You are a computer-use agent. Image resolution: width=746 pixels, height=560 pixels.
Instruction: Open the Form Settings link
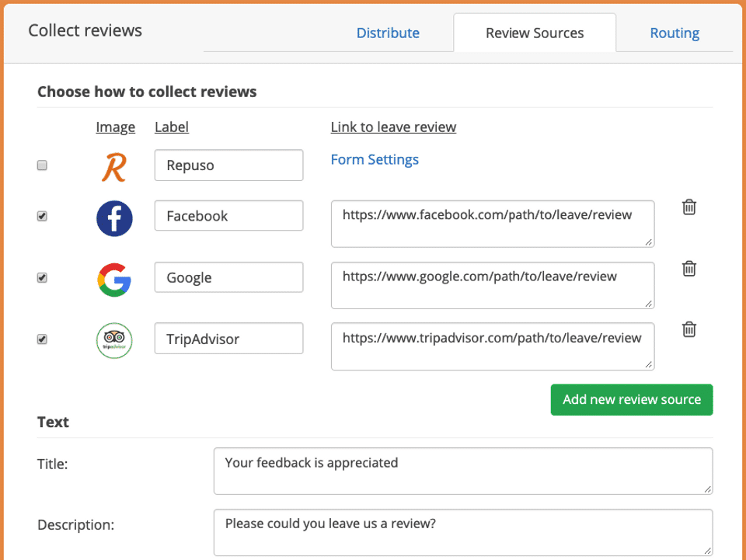coord(375,160)
